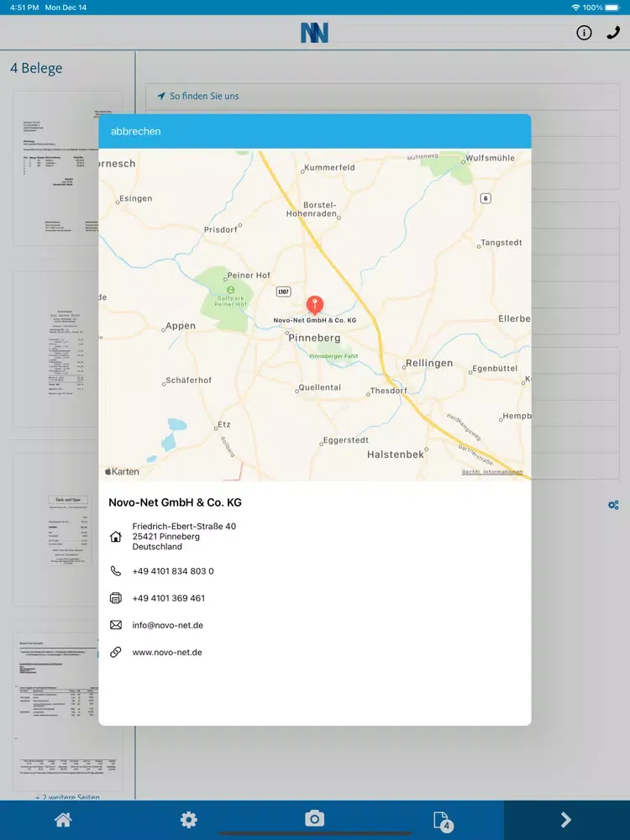
Task: Tap the route 6 road sign
Action: [486, 198]
